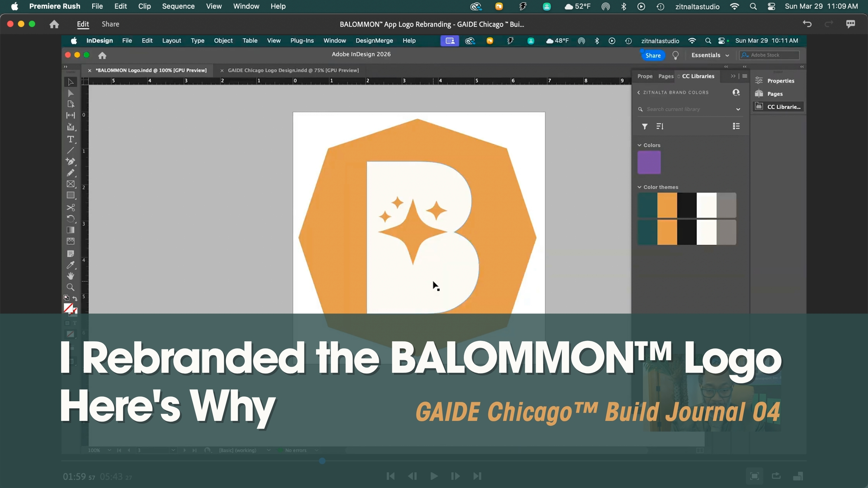Open the Sequence menu

[178, 6]
